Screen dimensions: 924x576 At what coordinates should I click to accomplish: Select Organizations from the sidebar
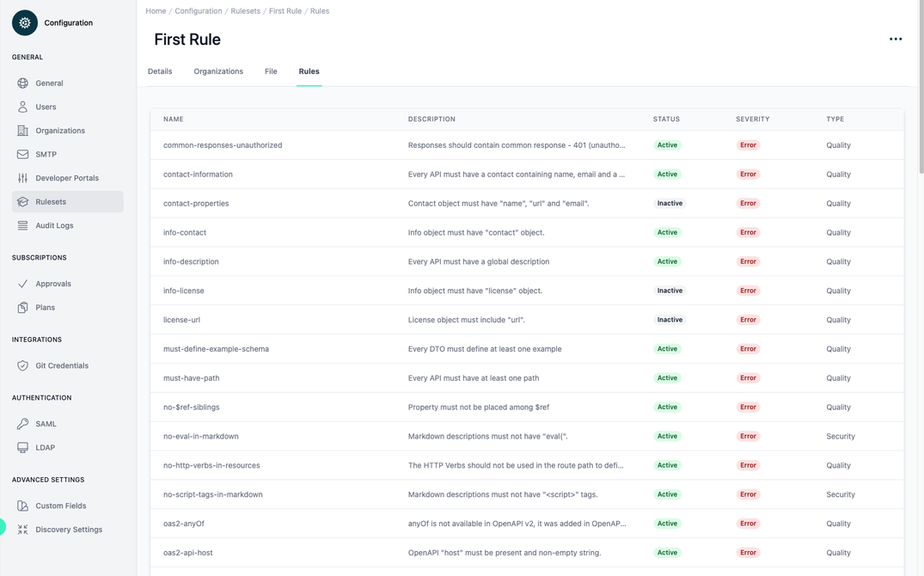[61, 130]
